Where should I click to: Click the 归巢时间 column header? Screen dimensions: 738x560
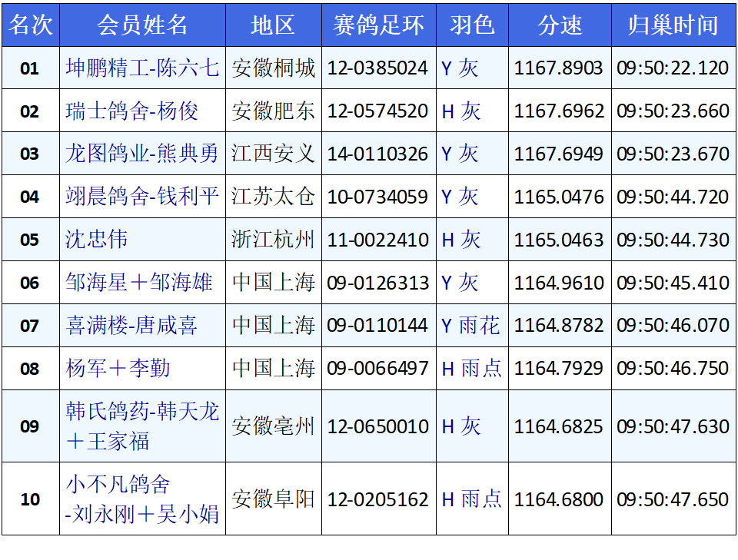pyautogui.click(x=673, y=25)
